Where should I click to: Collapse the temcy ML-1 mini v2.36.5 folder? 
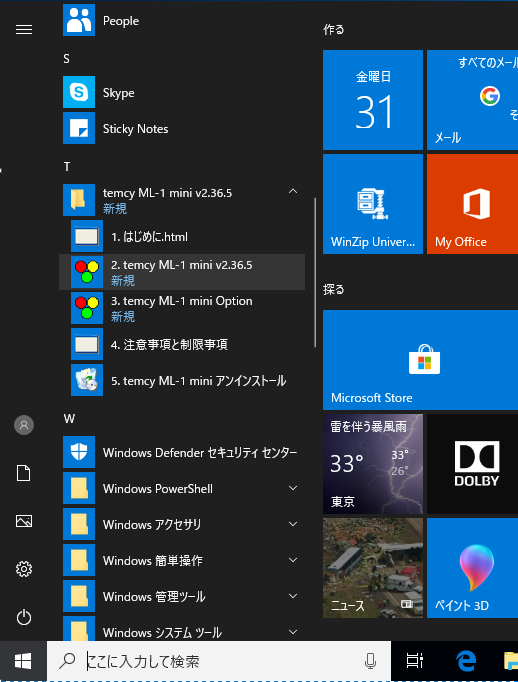coord(293,191)
